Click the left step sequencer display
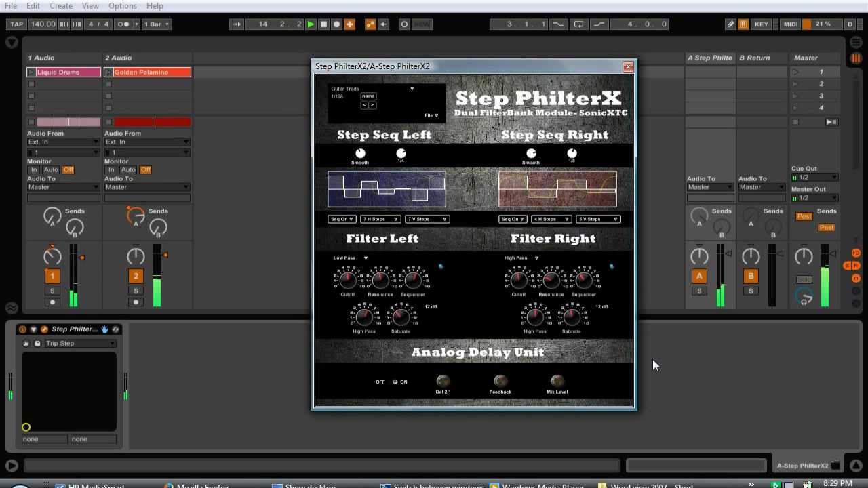The image size is (868, 488). pos(387,189)
